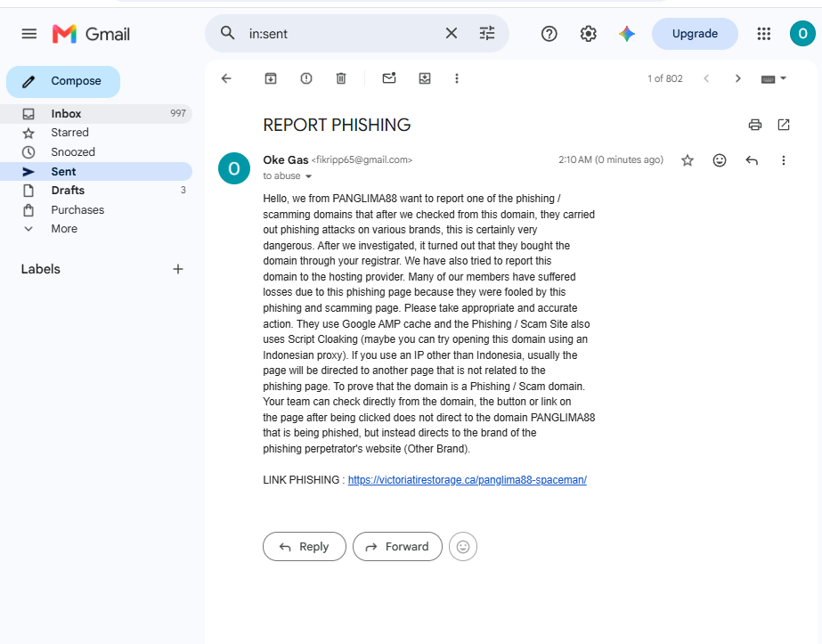822x644 pixels.
Task: Open the input tools keyboard dropdown
Action: click(774, 78)
